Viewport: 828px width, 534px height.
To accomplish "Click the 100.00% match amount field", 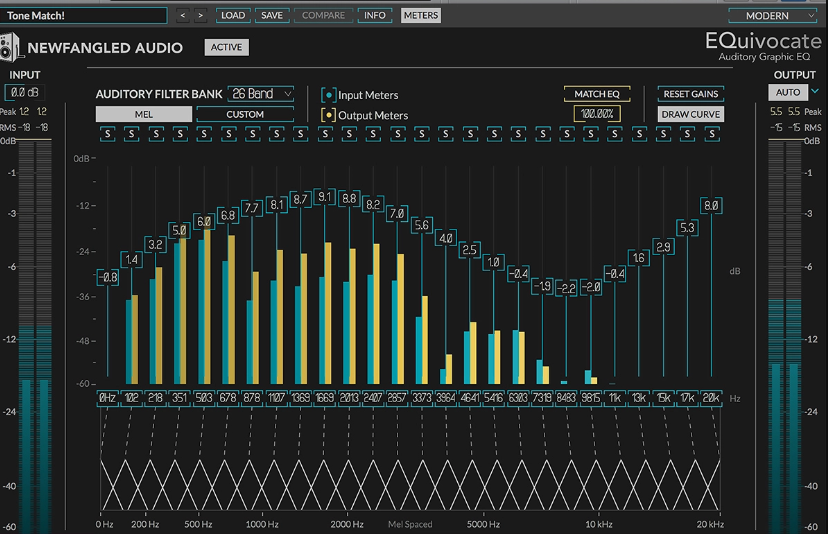I will point(597,114).
